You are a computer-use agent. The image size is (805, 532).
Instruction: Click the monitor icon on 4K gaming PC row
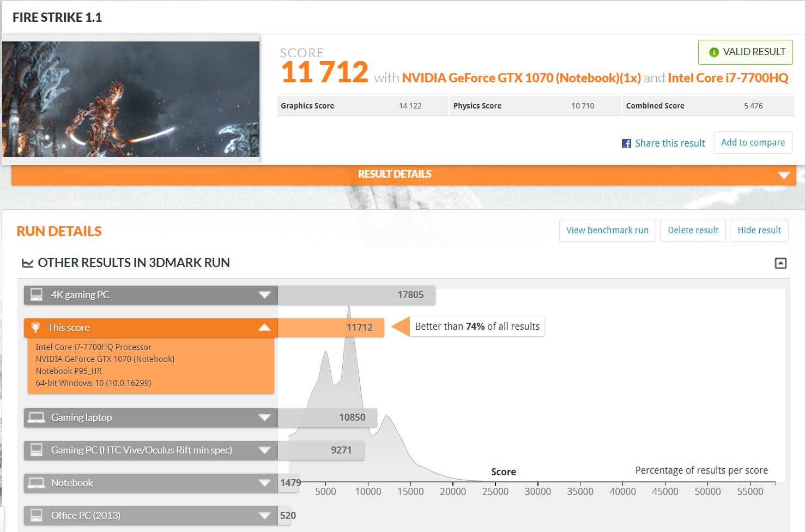point(37,295)
